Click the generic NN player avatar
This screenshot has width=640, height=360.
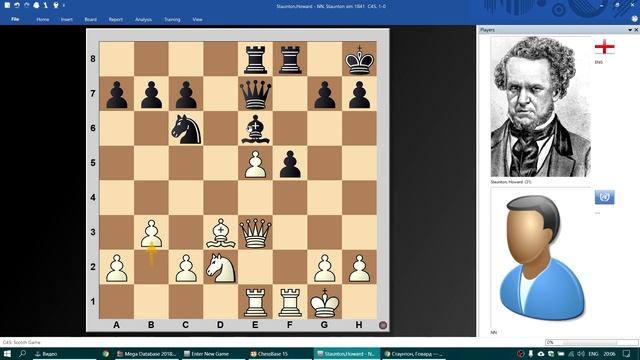pos(541,258)
